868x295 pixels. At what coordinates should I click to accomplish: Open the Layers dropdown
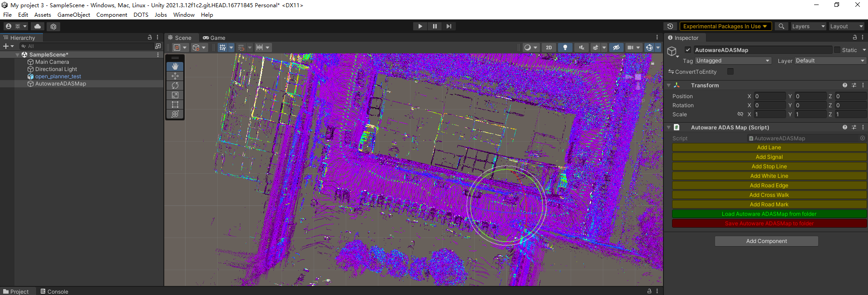point(808,26)
